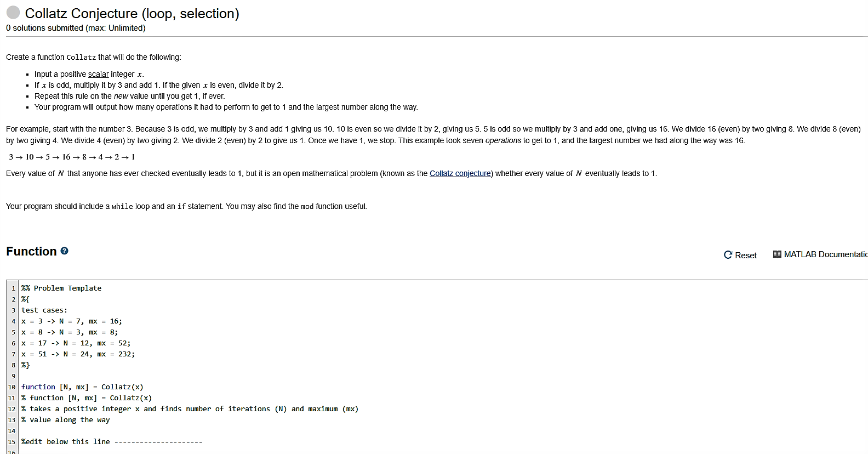
Task: Click the '%}' block comment closer line
Action: pos(25,365)
